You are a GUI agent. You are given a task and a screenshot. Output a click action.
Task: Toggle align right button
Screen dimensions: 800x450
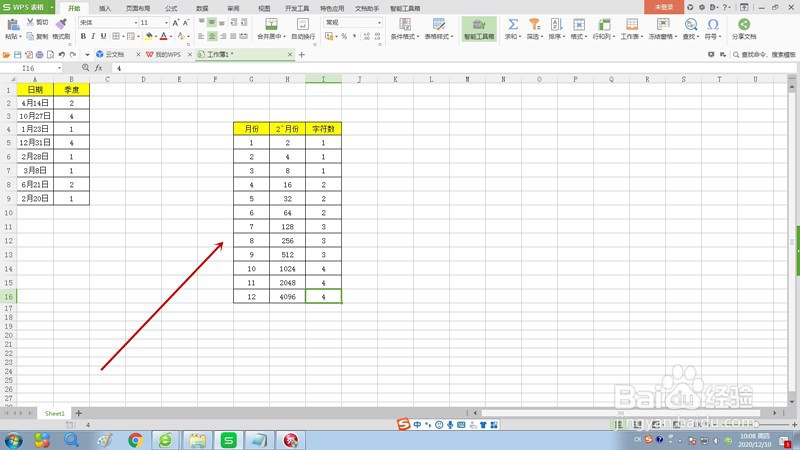pos(222,36)
